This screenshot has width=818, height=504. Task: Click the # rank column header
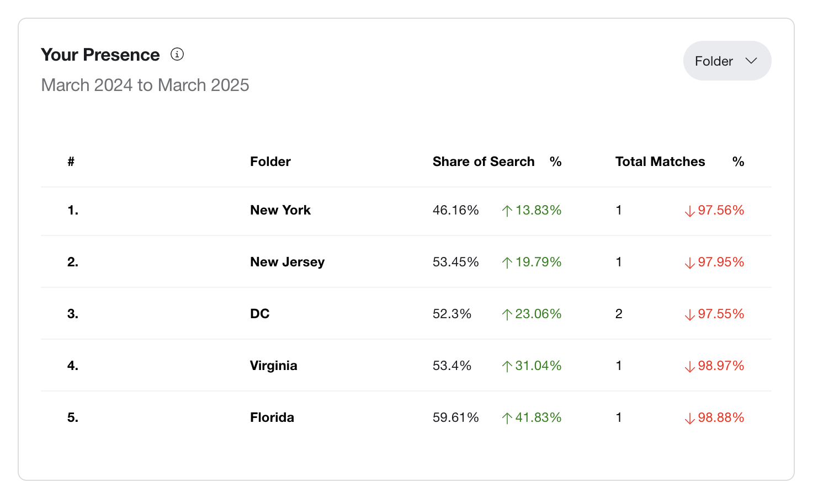point(71,162)
